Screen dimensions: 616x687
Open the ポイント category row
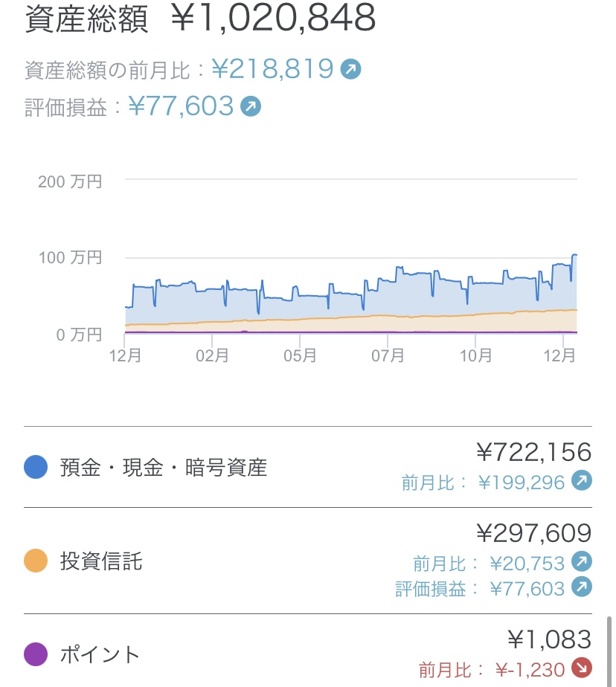100,654
